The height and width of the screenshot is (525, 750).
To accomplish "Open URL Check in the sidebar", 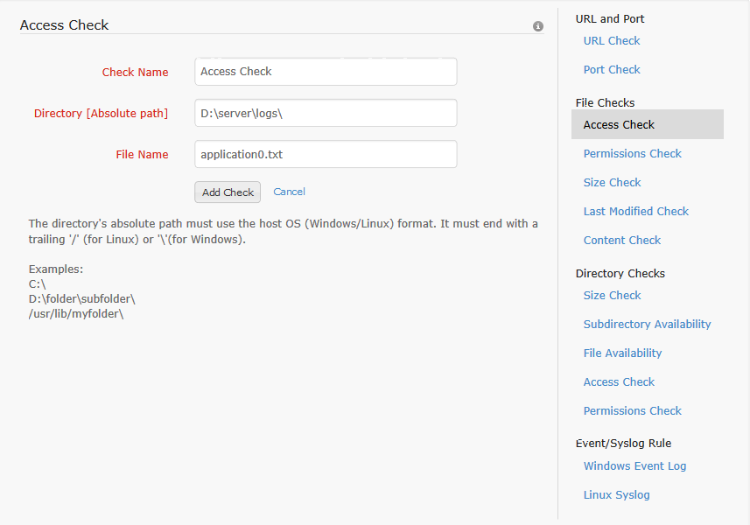I will (611, 41).
